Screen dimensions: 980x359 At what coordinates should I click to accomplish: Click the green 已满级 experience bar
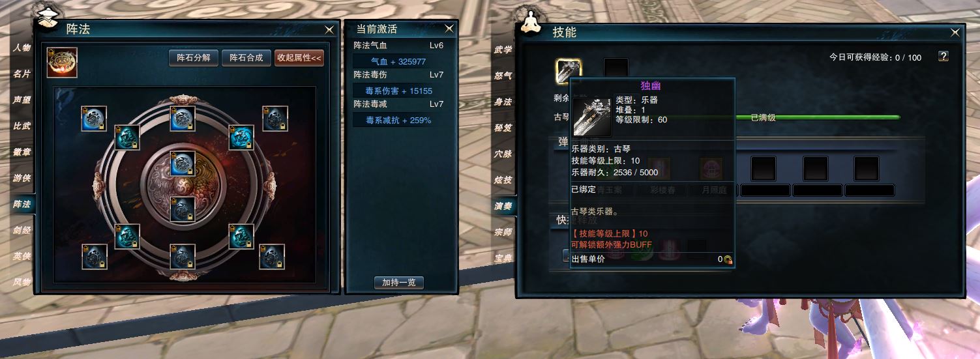tap(818, 117)
